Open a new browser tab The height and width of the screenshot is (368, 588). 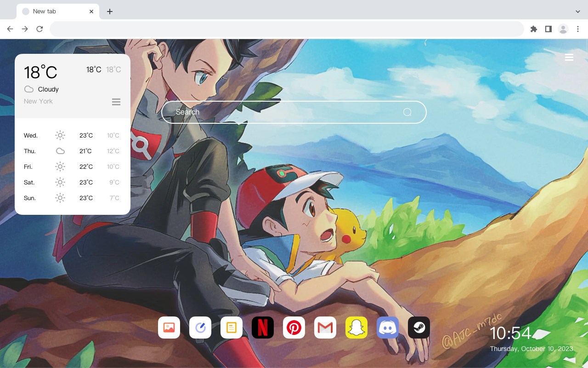(109, 11)
